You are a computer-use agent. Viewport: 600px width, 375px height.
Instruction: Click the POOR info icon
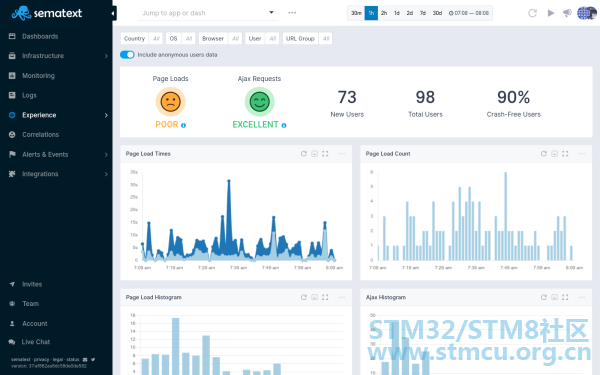(183, 126)
